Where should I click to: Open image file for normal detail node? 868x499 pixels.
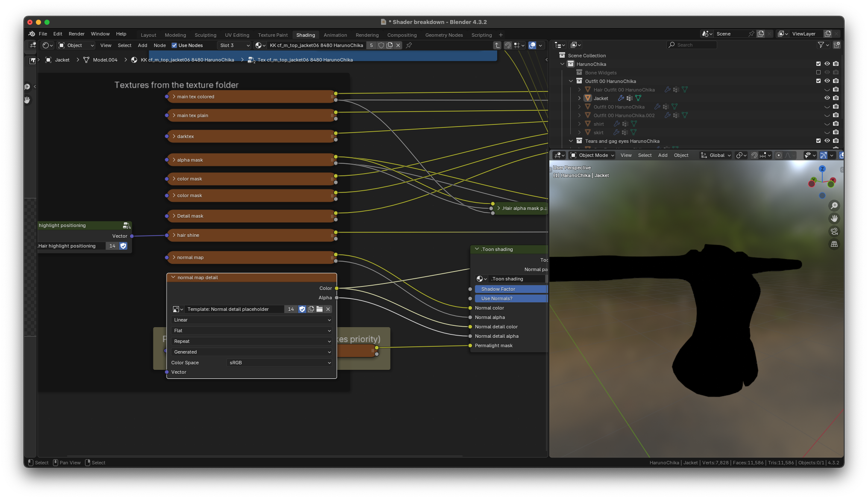[x=320, y=309]
